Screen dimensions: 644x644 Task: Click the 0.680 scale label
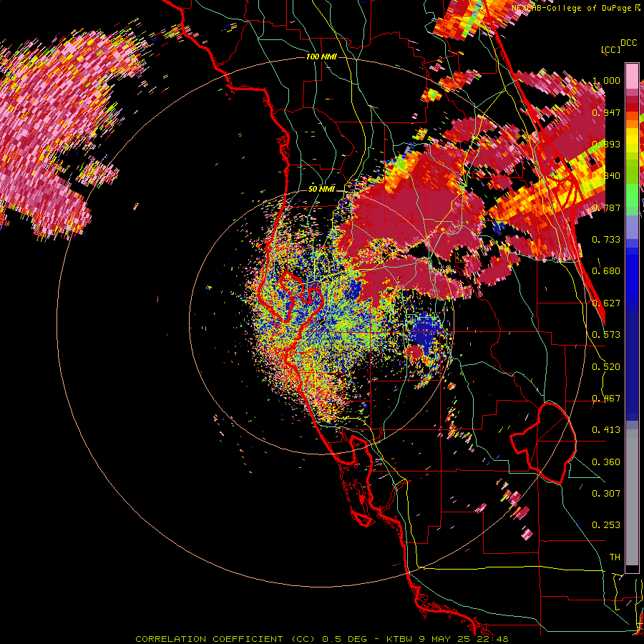606,271
